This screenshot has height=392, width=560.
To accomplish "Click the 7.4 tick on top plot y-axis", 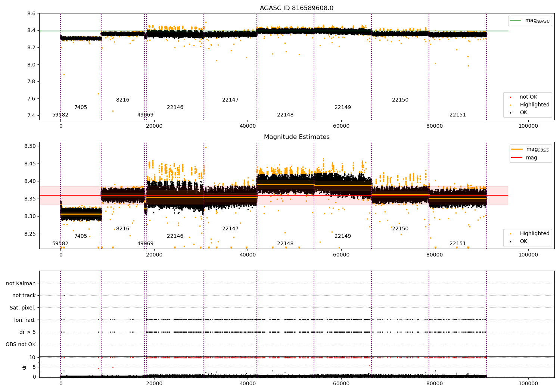I will [32, 116].
